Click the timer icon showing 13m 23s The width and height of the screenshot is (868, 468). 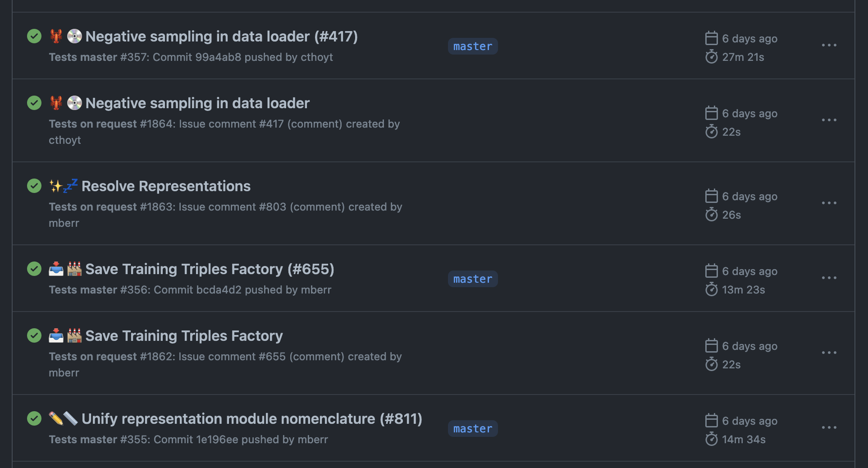click(x=711, y=290)
